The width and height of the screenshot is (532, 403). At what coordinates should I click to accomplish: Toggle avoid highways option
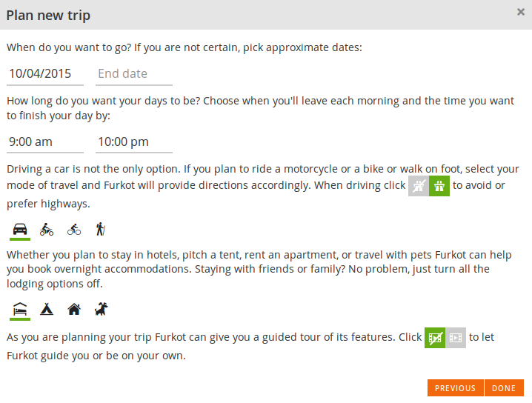419,186
